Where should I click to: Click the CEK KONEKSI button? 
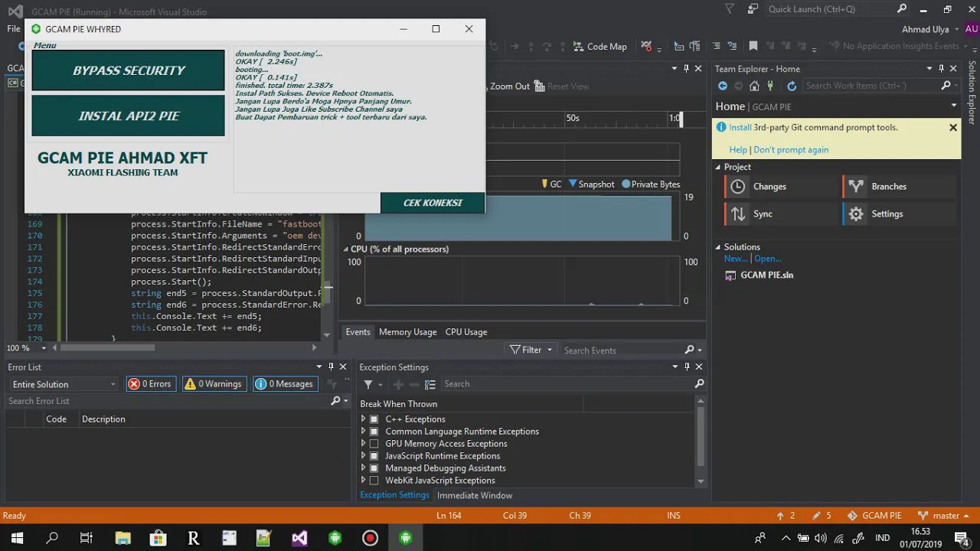[433, 203]
